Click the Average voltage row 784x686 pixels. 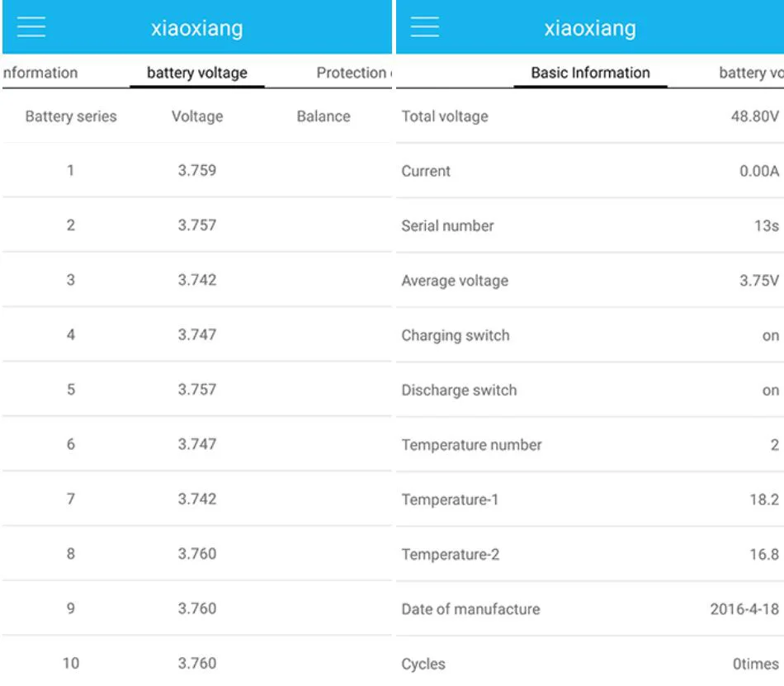[x=590, y=281]
